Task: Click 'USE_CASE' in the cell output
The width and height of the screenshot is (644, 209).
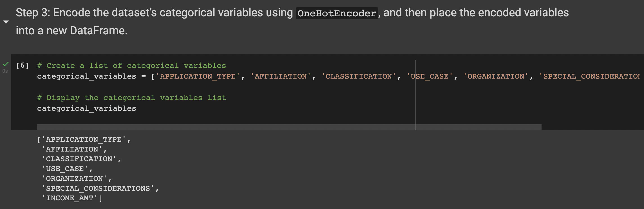Action: pos(65,169)
